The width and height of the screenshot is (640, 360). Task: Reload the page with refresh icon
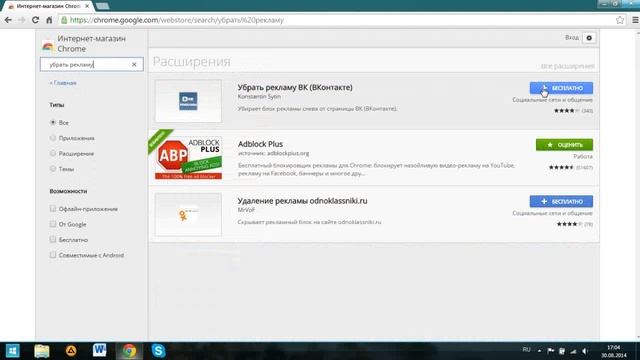[x=36, y=20]
